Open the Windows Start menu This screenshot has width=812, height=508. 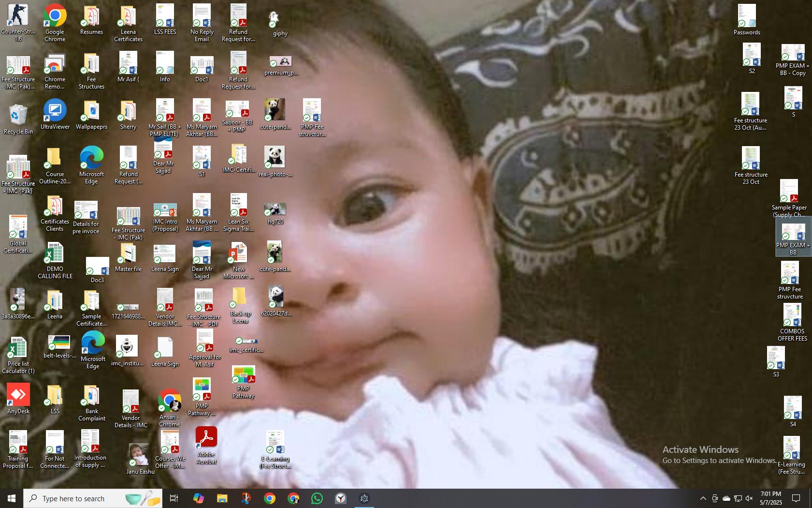point(12,498)
